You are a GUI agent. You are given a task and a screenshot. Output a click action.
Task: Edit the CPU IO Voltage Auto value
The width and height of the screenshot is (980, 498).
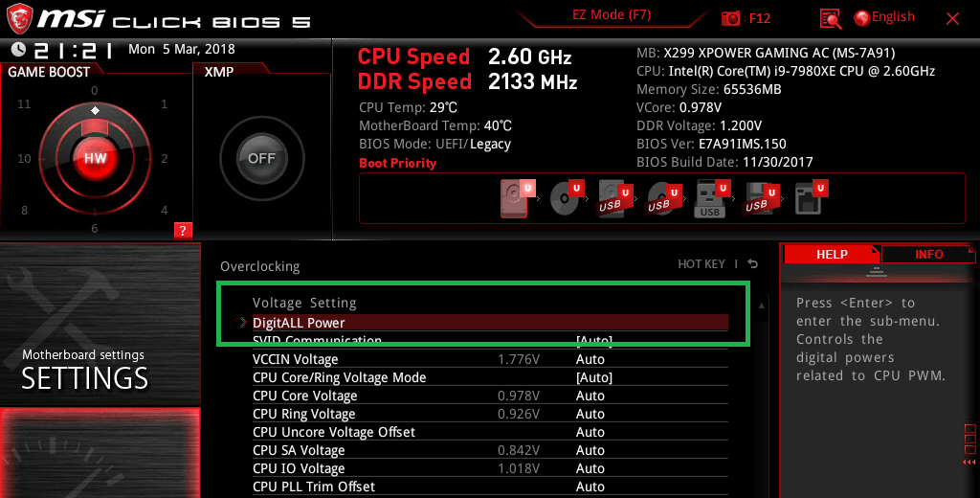(590, 468)
